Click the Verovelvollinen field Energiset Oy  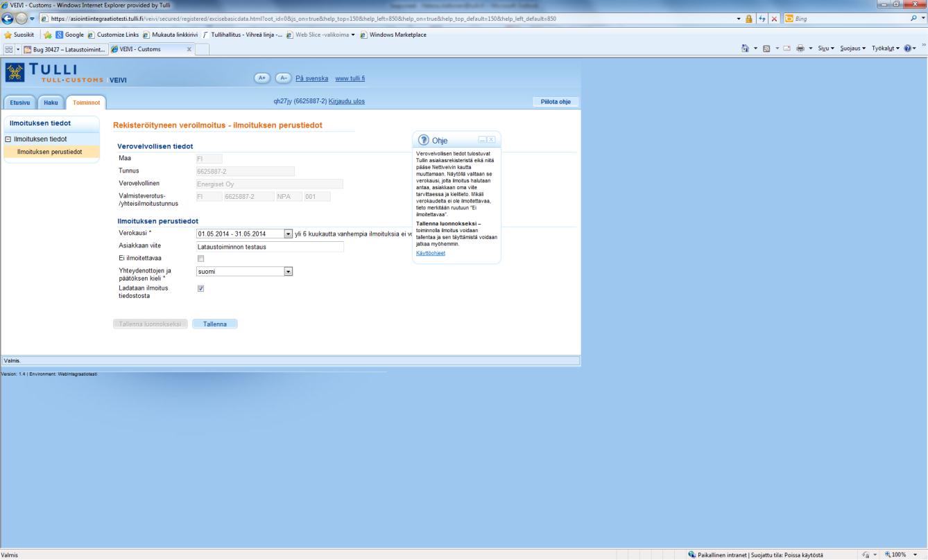(x=270, y=184)
